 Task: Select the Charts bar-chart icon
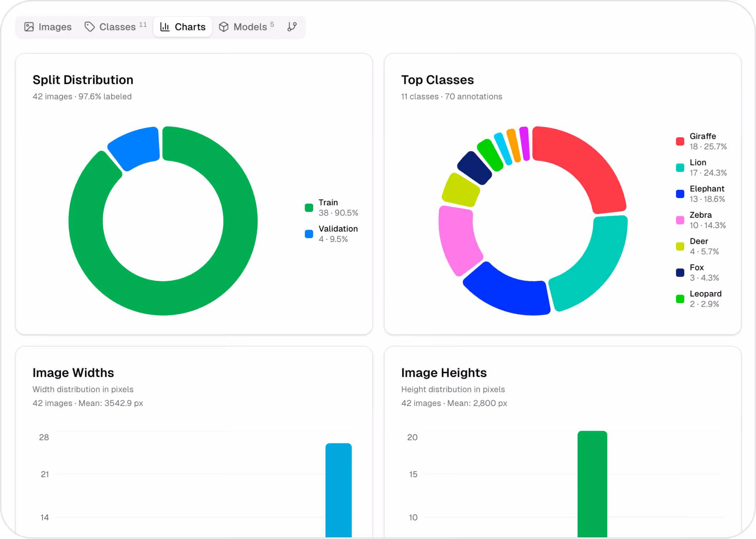coord(165,26)
